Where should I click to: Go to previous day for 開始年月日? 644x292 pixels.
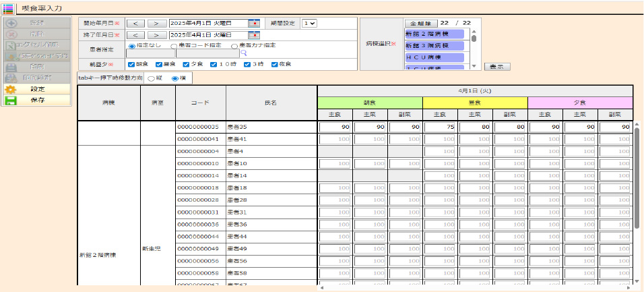(x=135, y=23)
